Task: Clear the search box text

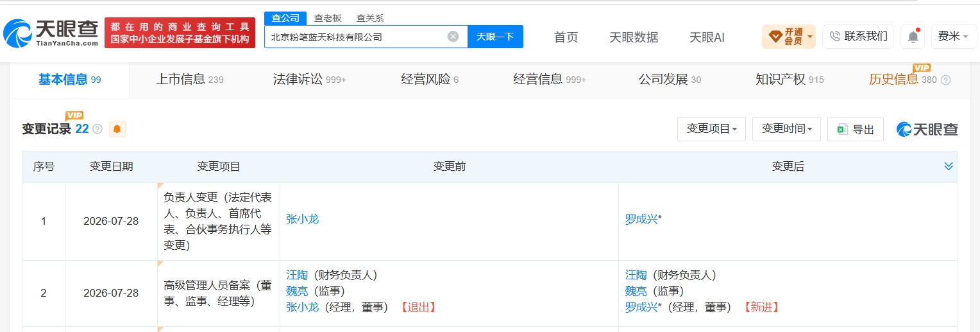Action: [453, 37]
